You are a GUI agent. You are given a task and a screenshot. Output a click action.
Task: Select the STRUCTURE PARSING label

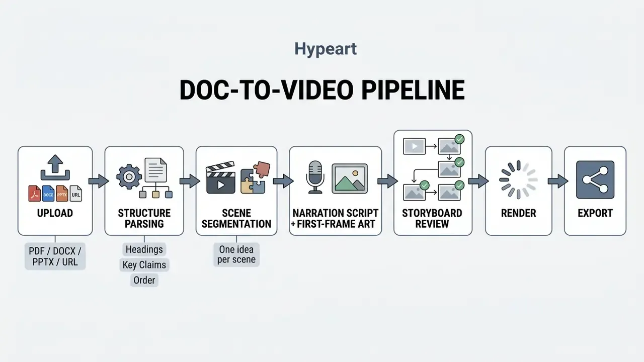coord(144,218)
